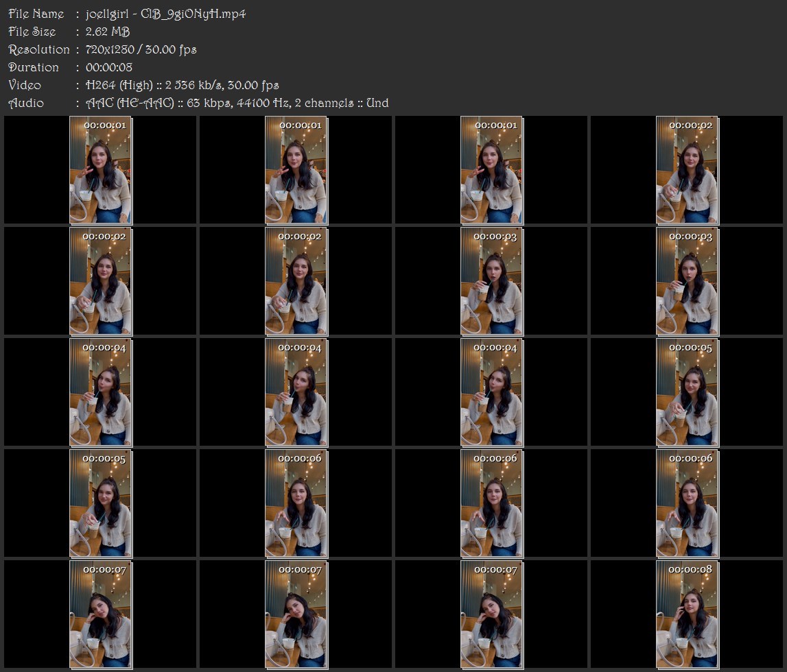This screenshot has width=787, height=672.
Task: Open the first thumbnail stamped 00:00:03
Action: click(x=492, y=281)
